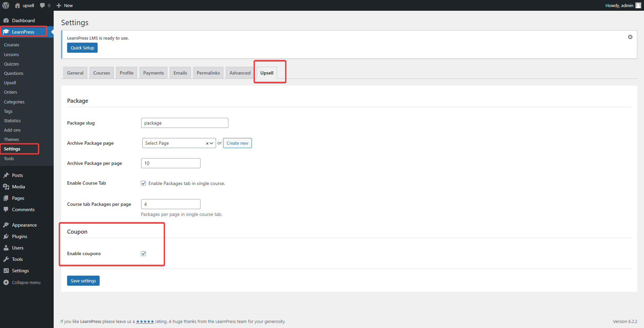Click the Plugins plug icon
Viewport: 644px width, 328px height.
coord(6,236)
